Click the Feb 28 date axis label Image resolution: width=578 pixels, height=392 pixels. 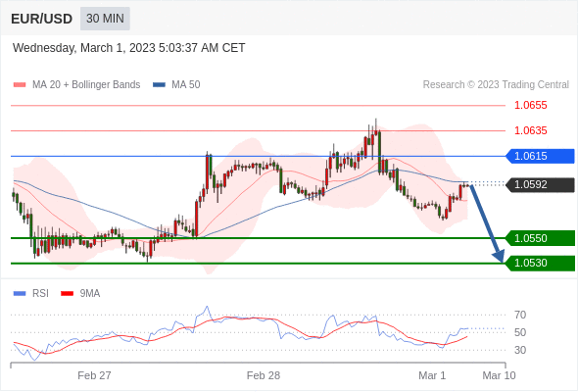[264, 375]
